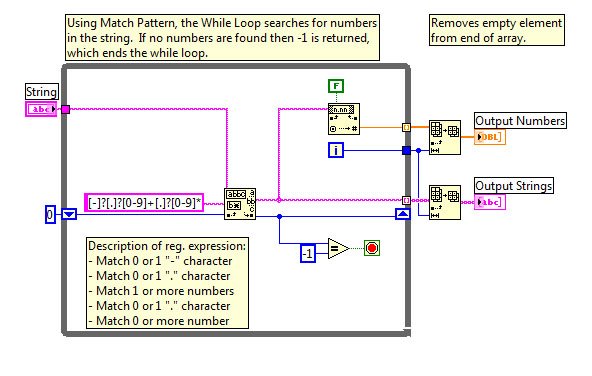Select the Fract/Exp String To Number node
This screenshot has width=592, height=376.
click(344, 119)
